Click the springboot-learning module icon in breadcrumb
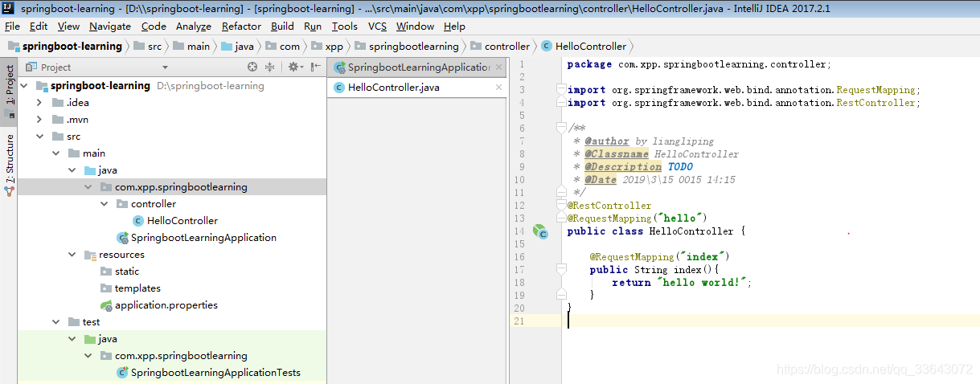This screenshot has height=384, width=980. tap(13, 47)
